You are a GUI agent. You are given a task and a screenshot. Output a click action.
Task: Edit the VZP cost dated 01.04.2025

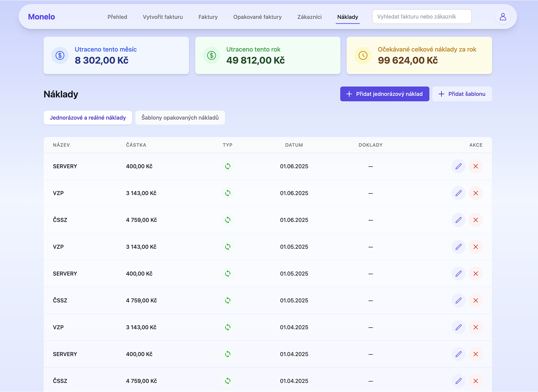point(459,327)
